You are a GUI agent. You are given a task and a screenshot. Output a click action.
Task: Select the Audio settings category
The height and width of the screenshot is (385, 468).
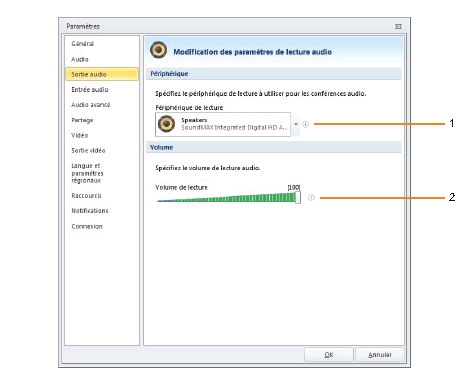(80, 59)
